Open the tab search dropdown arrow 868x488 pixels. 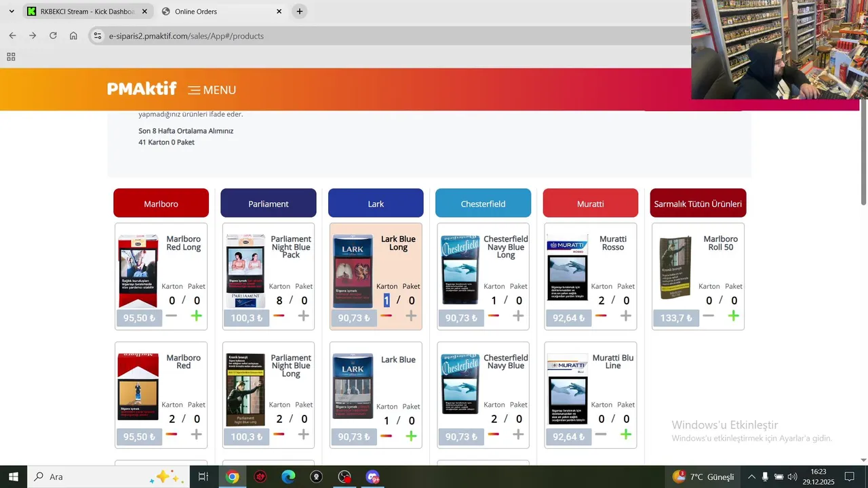(12, 12)
